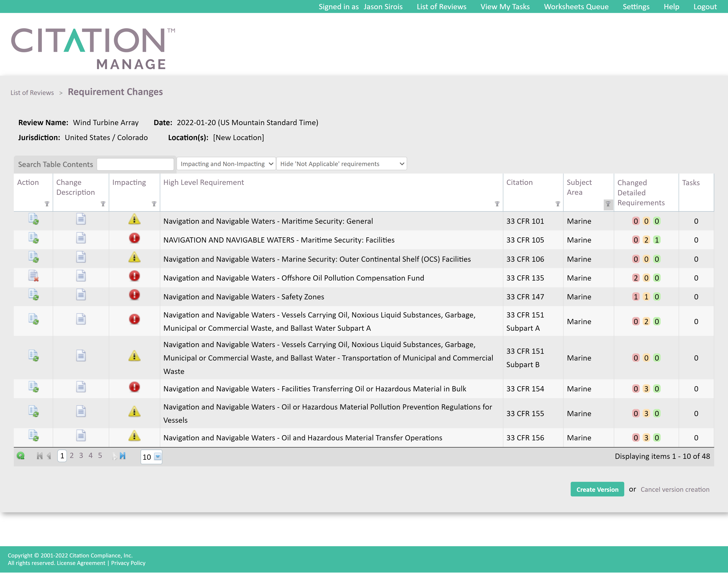Go to the last page of results

123,456
